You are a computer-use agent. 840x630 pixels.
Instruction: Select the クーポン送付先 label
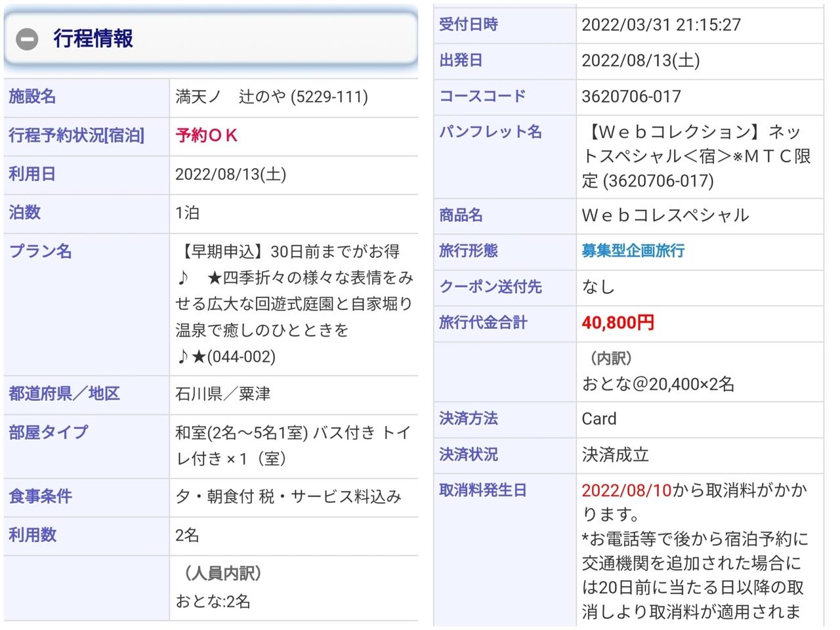[x=490, y=287]
